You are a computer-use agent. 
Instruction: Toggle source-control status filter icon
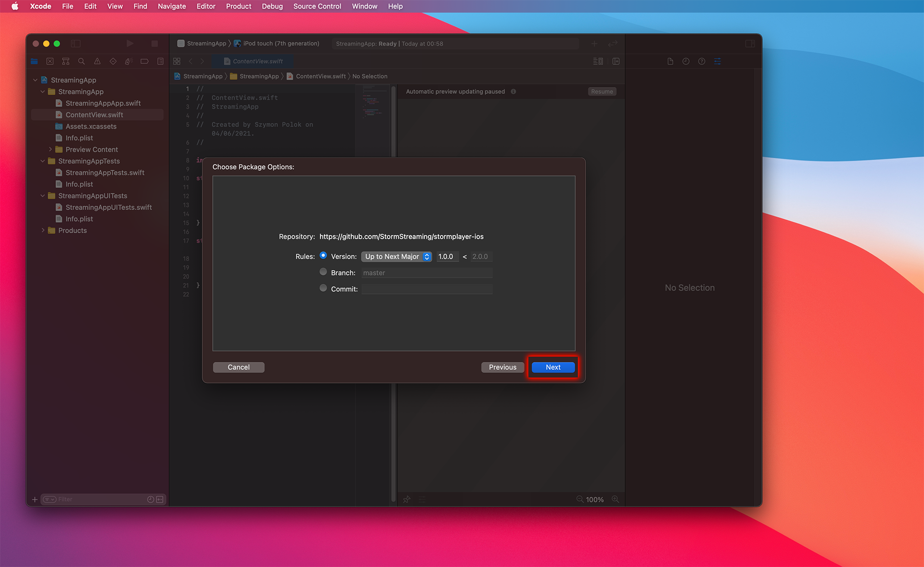tap(160, 499)
